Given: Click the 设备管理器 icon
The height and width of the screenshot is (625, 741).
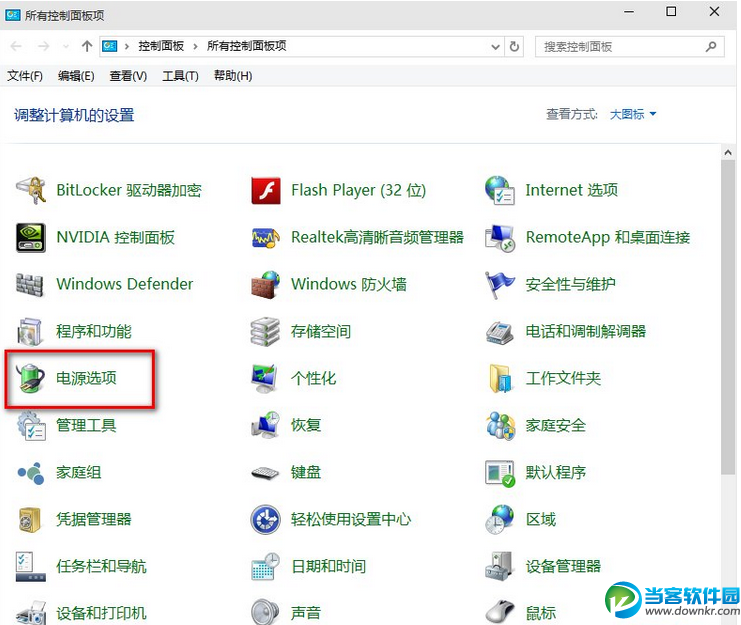Looking at the screenshot, I should pyautogui.click(x=499, y=566).
